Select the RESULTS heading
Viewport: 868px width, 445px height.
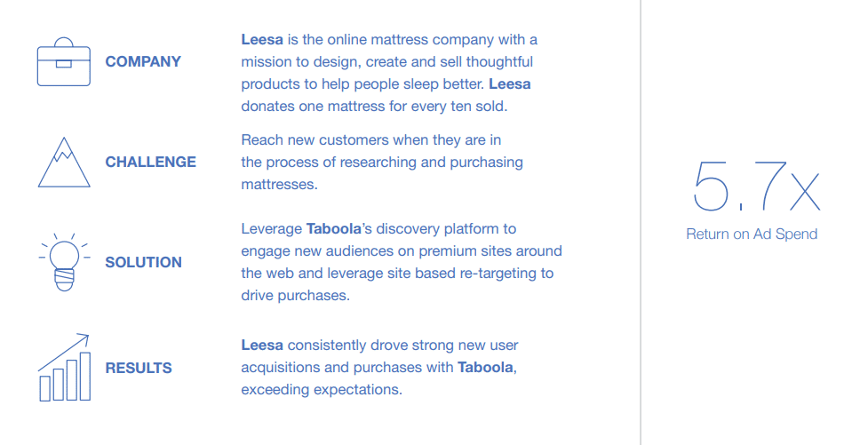pos(139,368)
